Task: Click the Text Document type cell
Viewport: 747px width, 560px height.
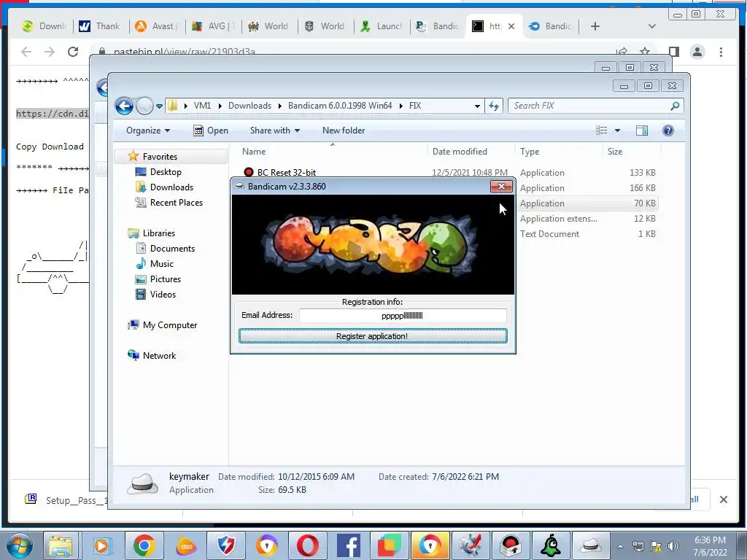Action: click(549, 234)
